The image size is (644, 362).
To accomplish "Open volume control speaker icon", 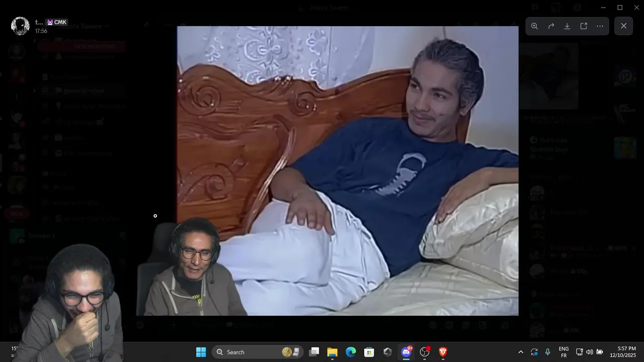I will pyautogui.click(x=589, y=352).
